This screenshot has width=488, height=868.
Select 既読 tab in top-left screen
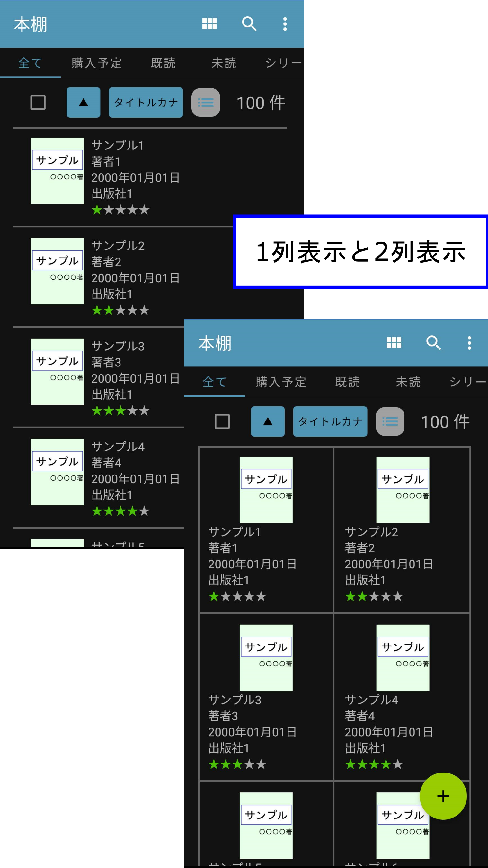click(x=163, y=63)
